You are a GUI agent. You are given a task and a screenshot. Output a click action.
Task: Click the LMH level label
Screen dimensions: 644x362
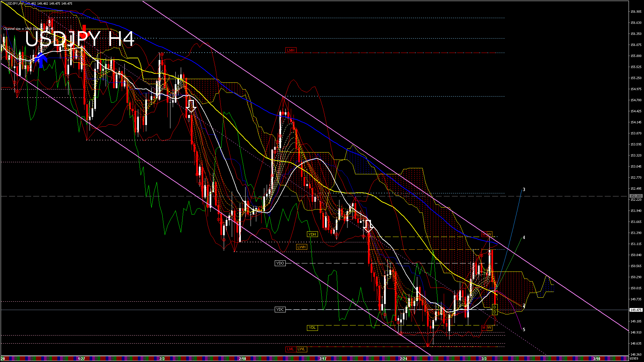click(291, 50)
